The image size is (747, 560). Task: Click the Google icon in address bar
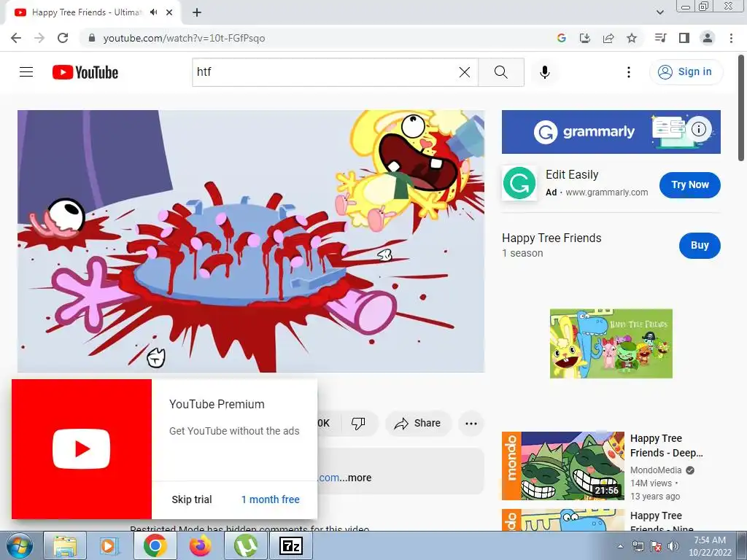tap(562, 38)
